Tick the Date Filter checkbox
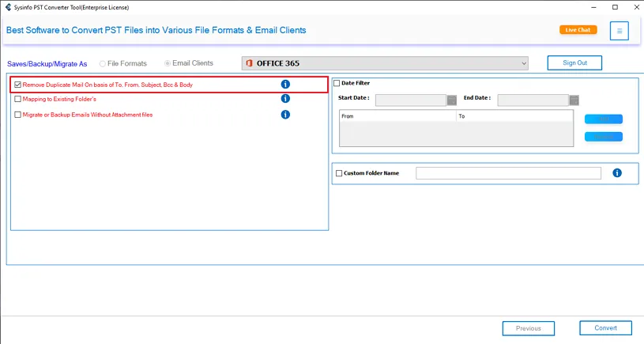 click(x=337, y=83)
